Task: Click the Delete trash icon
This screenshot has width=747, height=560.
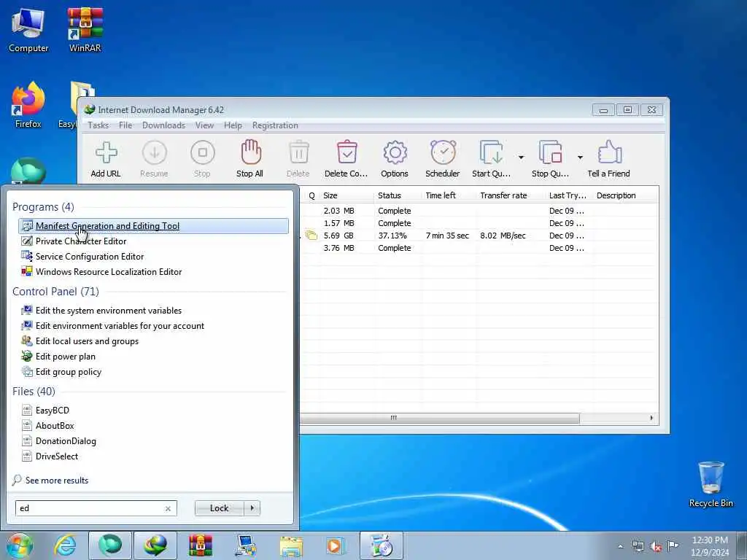Action: 298,160
